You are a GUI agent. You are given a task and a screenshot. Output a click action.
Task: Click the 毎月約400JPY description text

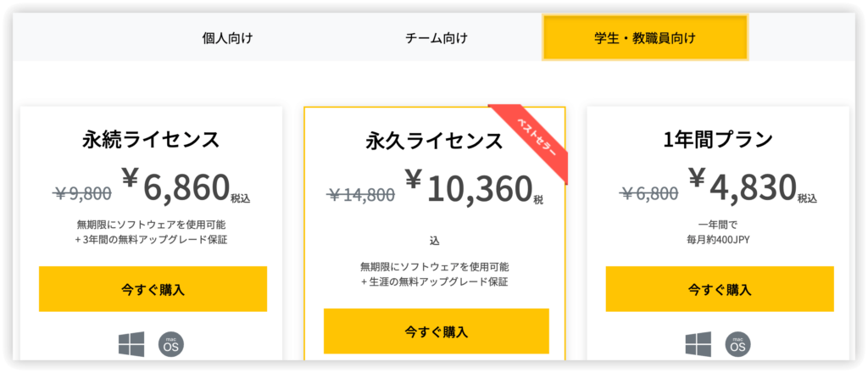719,239
